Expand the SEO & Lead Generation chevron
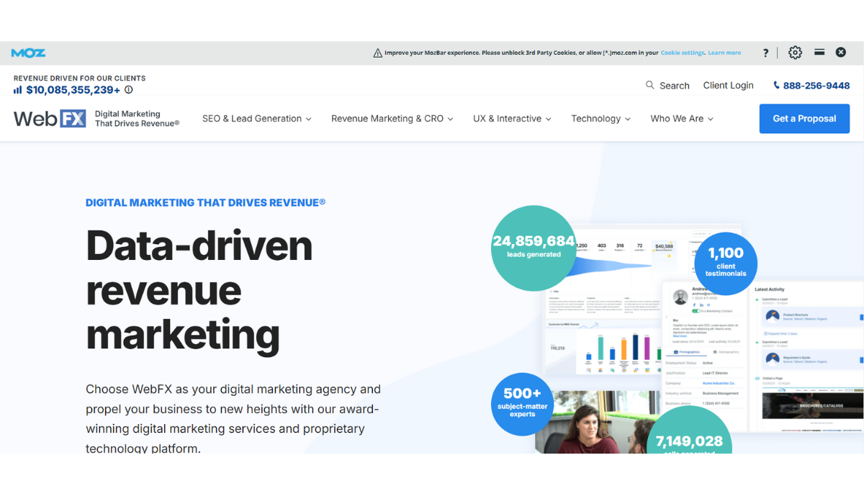 (308, 120)
